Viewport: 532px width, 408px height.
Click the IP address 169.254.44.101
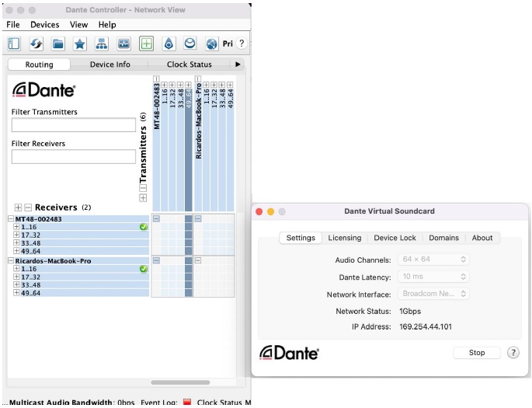click(x=426, y=327)
